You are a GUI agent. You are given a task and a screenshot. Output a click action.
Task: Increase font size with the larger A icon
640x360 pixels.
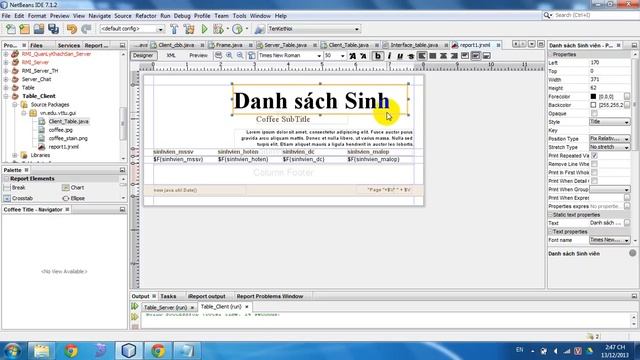pyautogui.click(x=352, y=56)
